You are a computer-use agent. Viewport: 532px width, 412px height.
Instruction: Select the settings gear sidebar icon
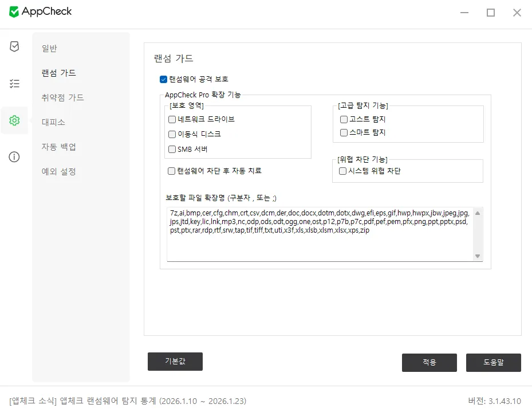(14, 120)
